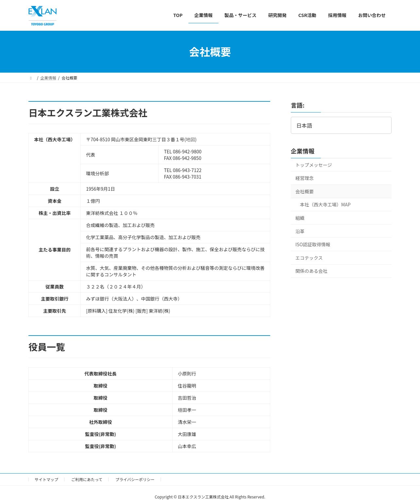Click the ３２２名（２０２４年４月） employee count
The height and width of the screenshot is (504, 420).
click(x=116, y=287)
